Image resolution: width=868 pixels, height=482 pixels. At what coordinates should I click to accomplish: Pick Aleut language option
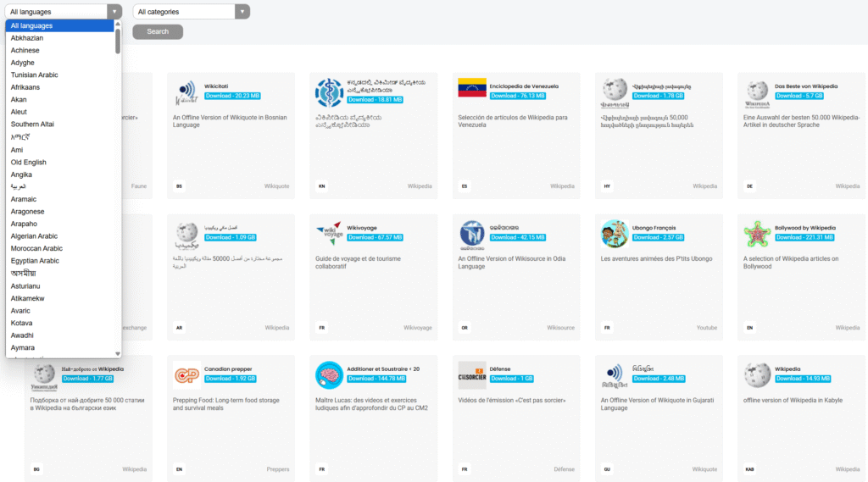coord(60,112)
